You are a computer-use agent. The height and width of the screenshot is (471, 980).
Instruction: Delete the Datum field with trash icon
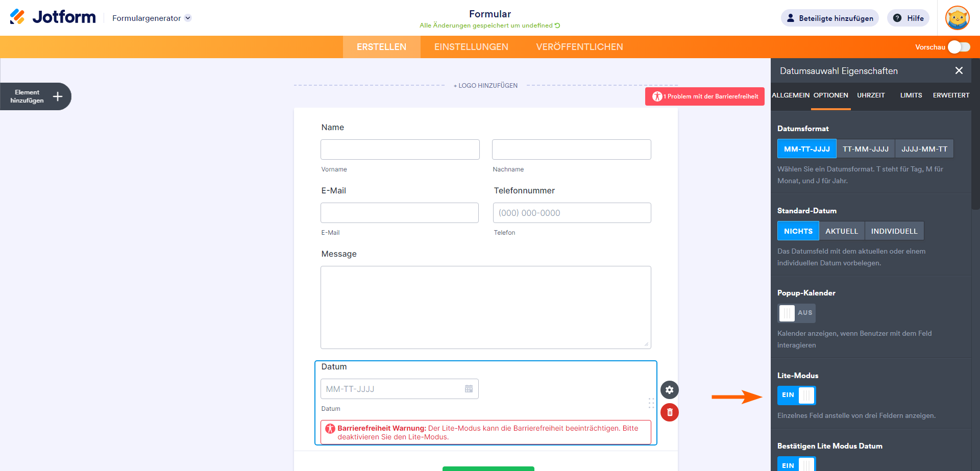pos(669,412)
